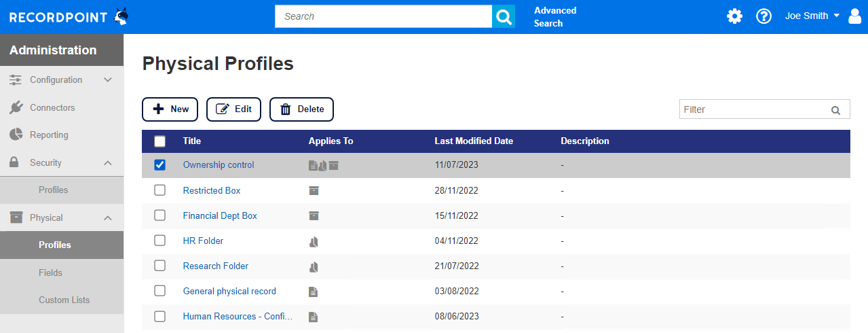Check the Research Folder checkbox
Screen dimensions: 868x333
coord(159,266)
